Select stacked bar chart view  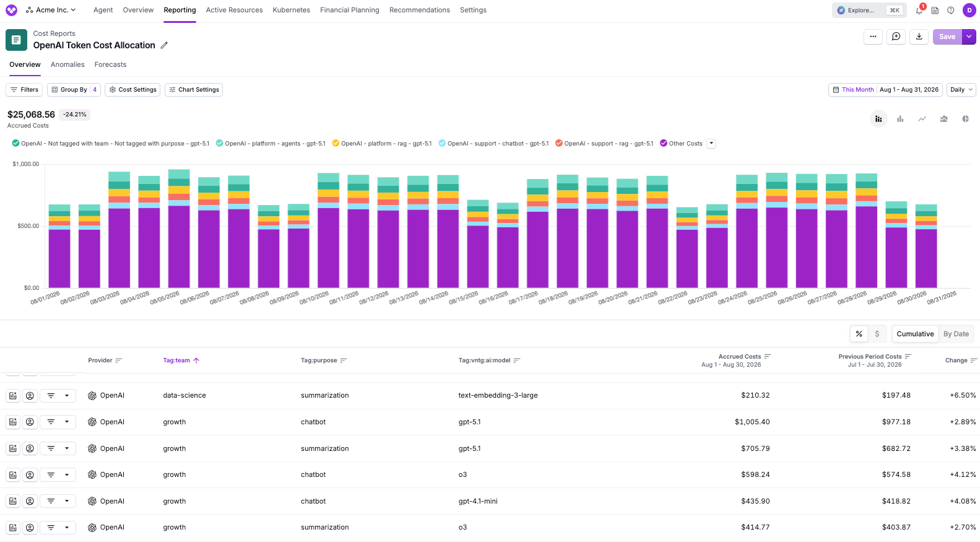[x=878, y=119]
